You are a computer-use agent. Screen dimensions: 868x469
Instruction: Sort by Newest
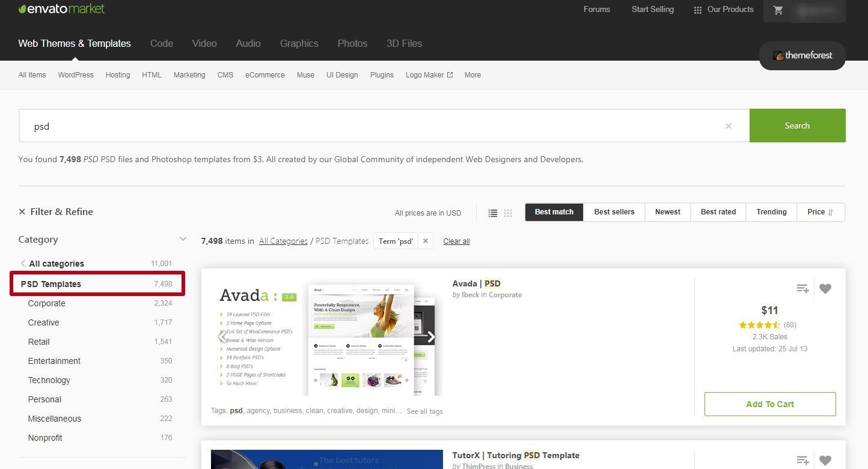[668, 212]
